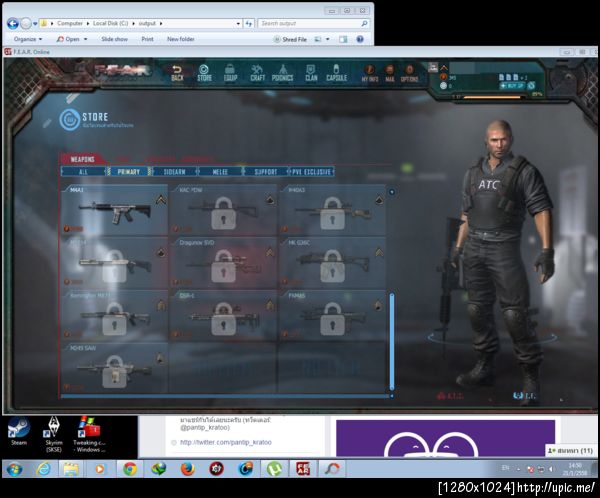600x498 pixels.
Task: Select the M4A1 weapon card
Action: [114, 210]
